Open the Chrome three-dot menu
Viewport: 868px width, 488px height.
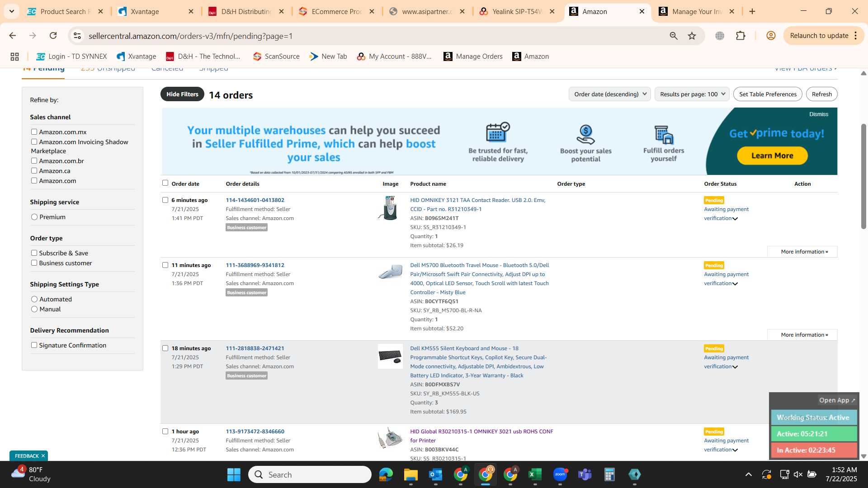click(856, 36)
